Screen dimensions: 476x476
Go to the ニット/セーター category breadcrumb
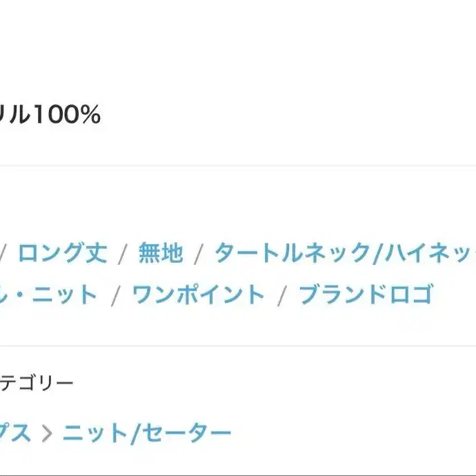point(147,433)
